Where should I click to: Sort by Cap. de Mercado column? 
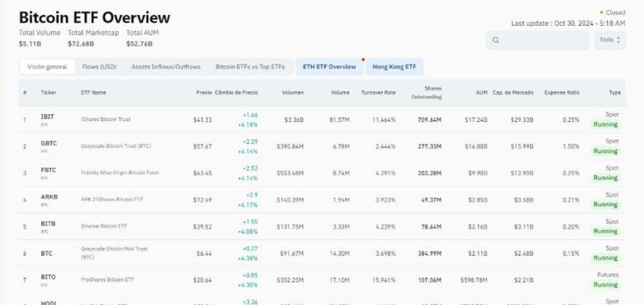point(513,93)
